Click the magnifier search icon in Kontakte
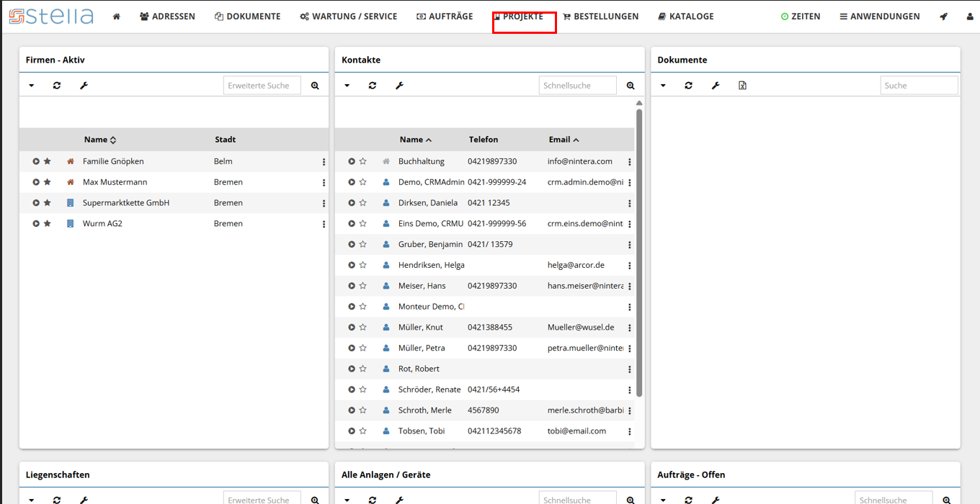The height and width of the screenshot is (504, 980). (631, 86)
